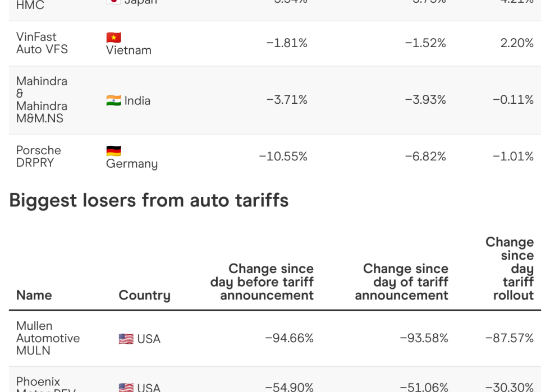Open the Mullen Automotive MULN entry
This screenshot has height=392, width=550.
48,338
